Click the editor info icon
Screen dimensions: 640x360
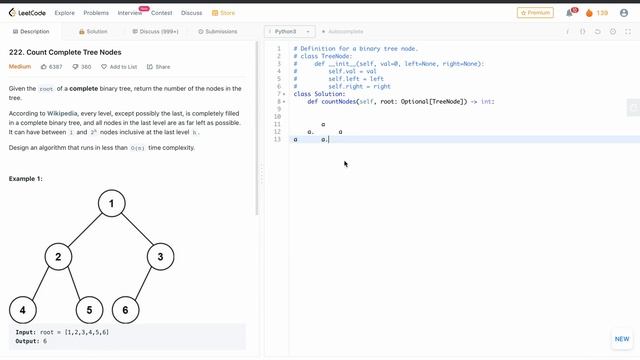point(567,31)
